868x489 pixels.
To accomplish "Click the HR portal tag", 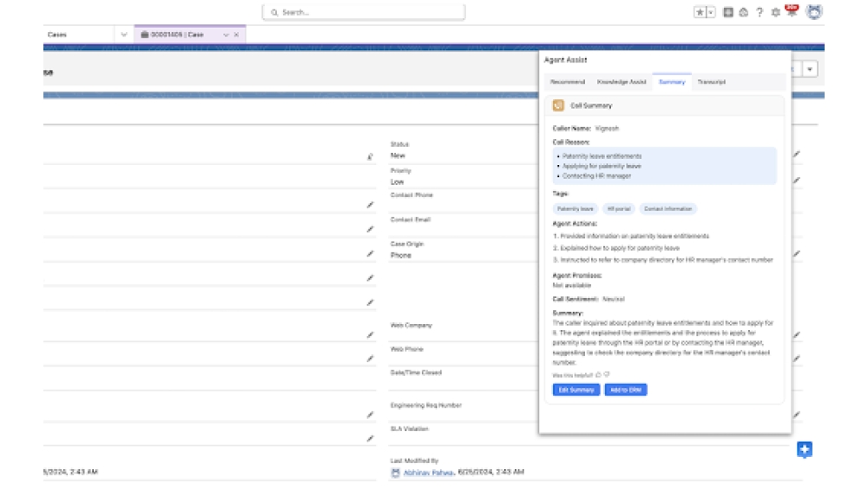I will (619, 208).
